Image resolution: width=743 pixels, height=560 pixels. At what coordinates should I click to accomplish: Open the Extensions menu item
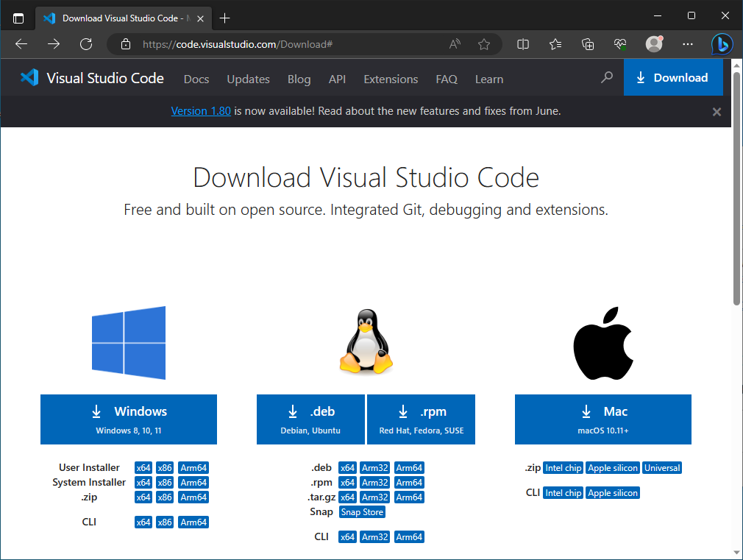(x=391, y=79)
